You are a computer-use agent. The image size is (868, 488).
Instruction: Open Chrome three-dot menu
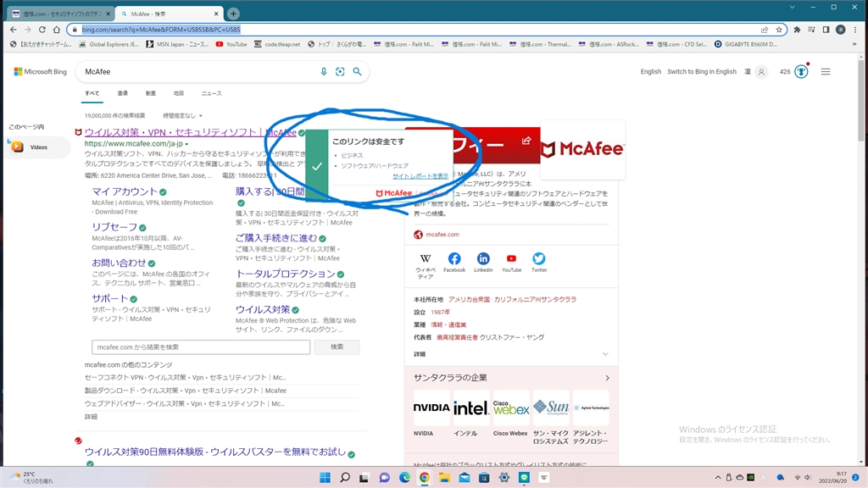[855, 30]
